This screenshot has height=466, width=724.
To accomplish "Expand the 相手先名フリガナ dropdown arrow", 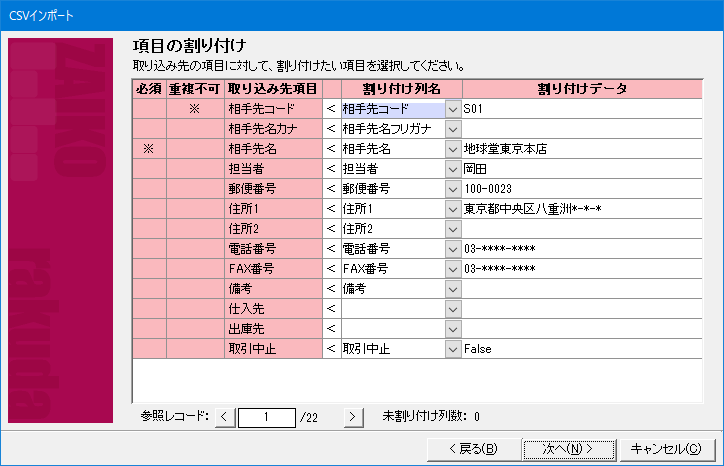I will point(452,129).
